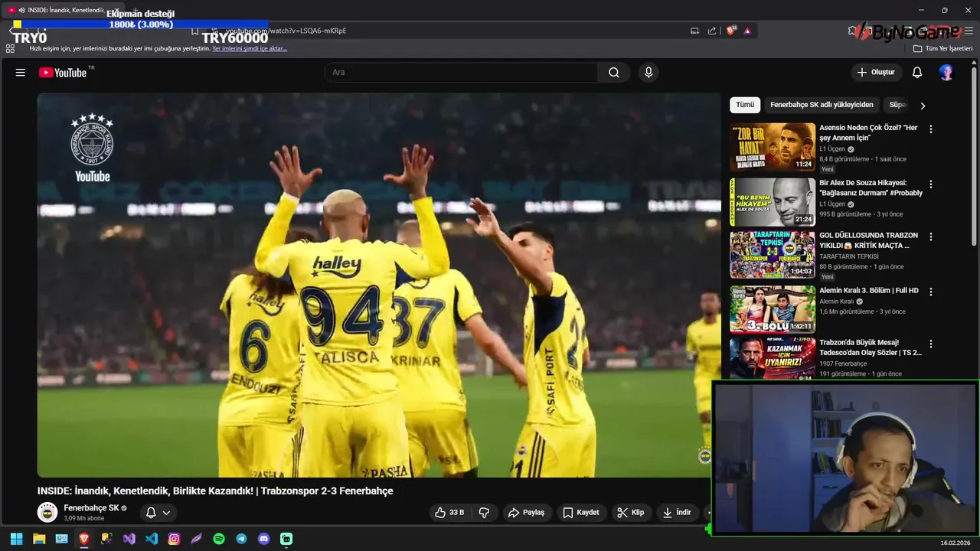Open the apps grid icon in the bookmarks bar
Image resolution: width=980 pixels, height=551 pixels.
coord(10,48)
